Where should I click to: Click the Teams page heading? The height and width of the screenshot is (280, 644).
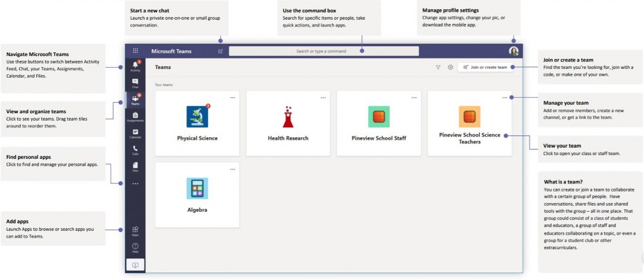(x=162, y=67)
